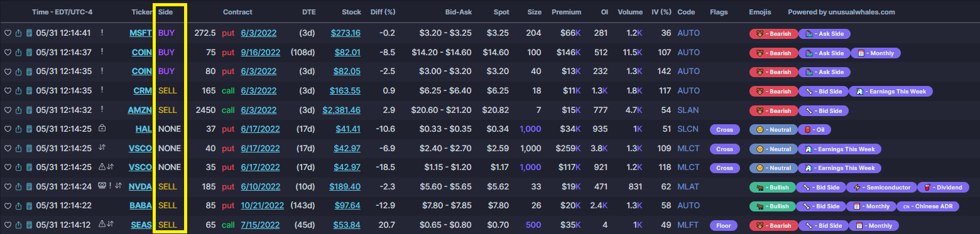
Task: Share the SEAS 65 call trade
Action: point(18,225)
